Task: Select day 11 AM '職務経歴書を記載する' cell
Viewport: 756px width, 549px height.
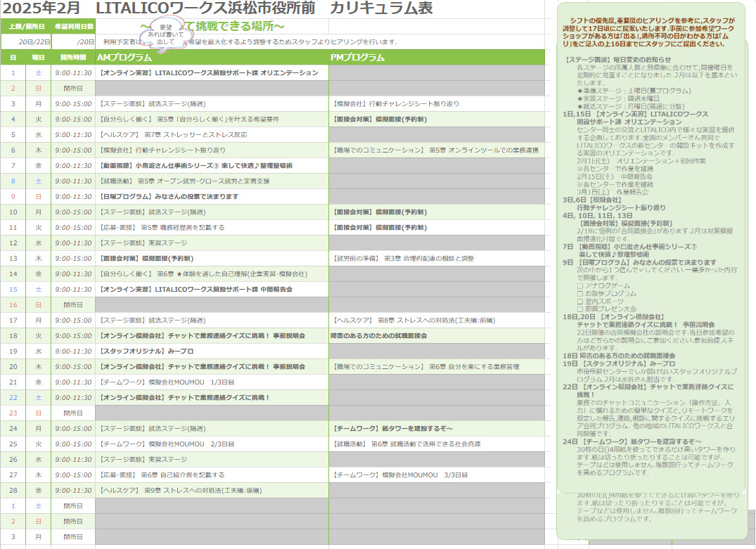Action: pos(212,227)
